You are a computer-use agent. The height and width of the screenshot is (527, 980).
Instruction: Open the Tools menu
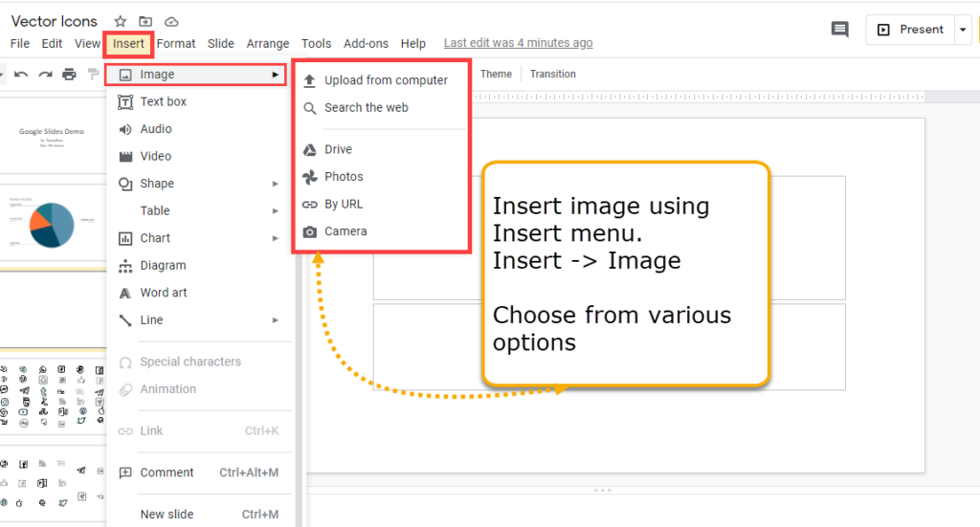tap(316, 44)
